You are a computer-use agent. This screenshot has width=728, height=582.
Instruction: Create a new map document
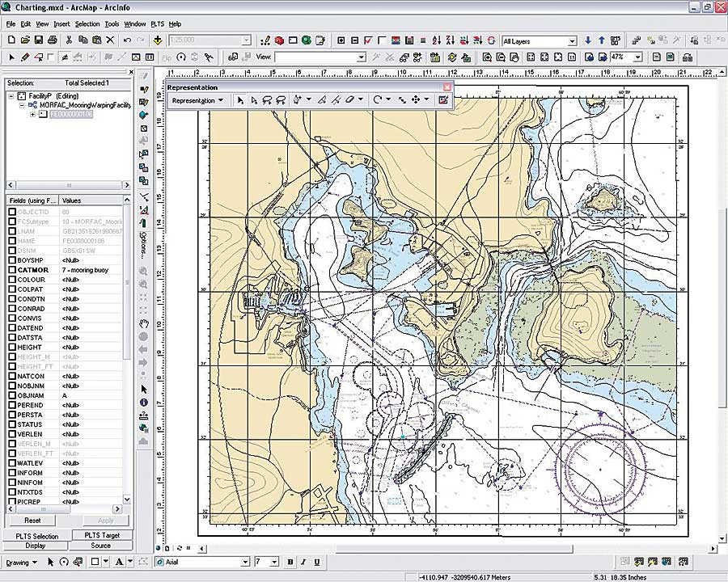tap(12, 40)
